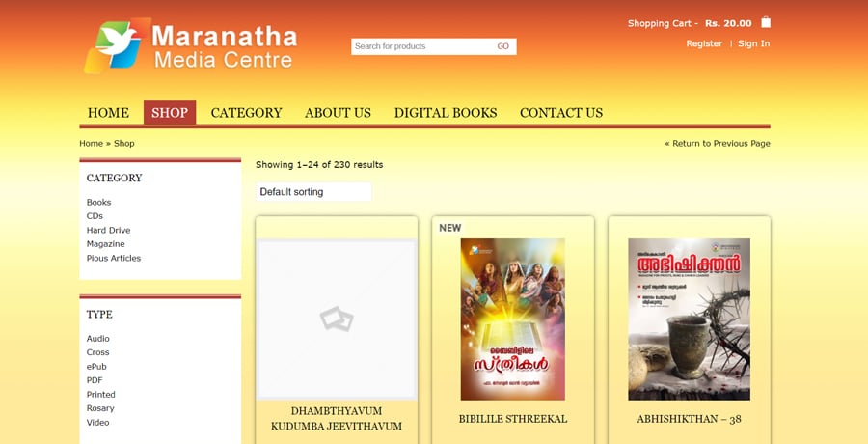
Task: Go to the DIGITAL BOOKS menu
Action: pyautogui.click(x=446, y=113)
